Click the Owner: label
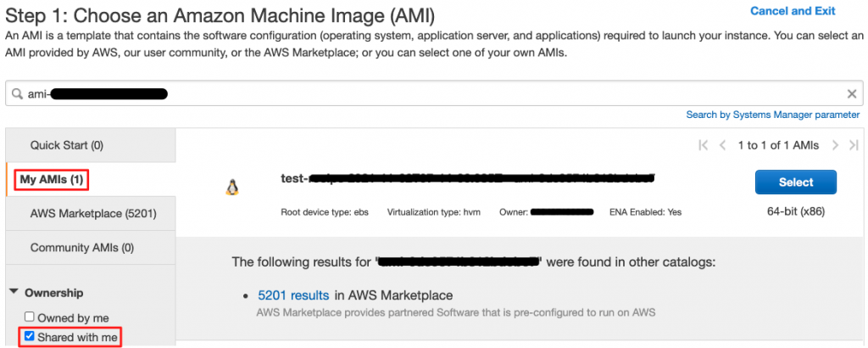 click(515, 211)
